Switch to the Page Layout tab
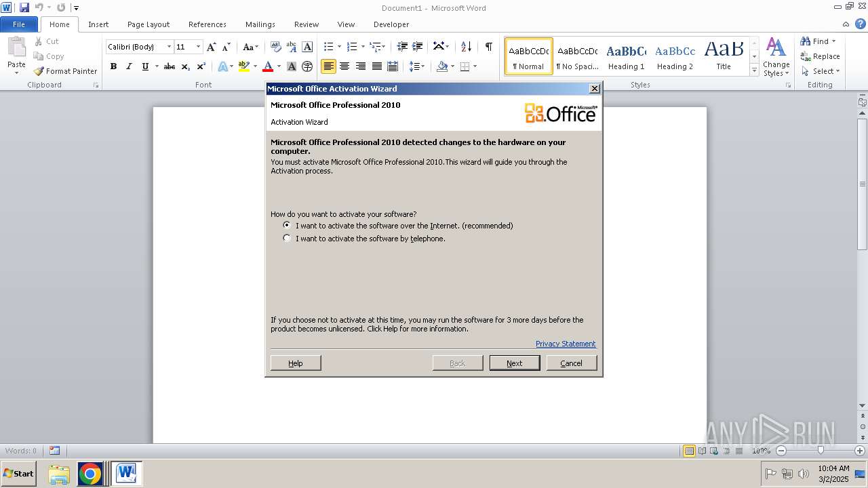This screenshot has width=868, height=488. click(149, 24)
